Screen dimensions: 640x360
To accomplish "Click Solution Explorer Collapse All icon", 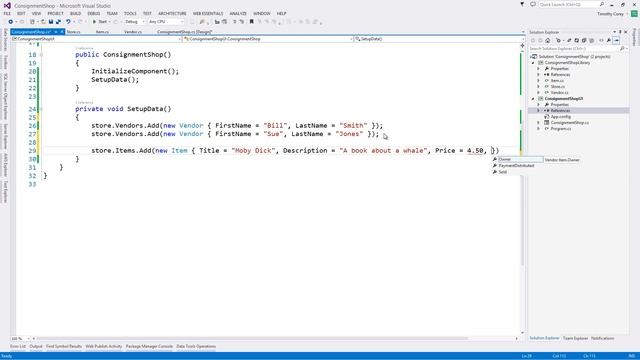I will click(x=584, y=40).
